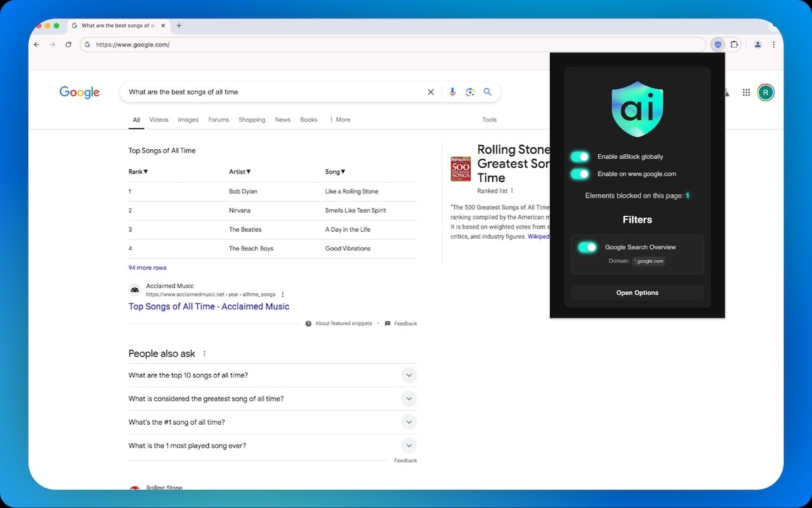
Task: Click the About featured snippets help icon
Action: pyautogui.click(x=308, y=324)
